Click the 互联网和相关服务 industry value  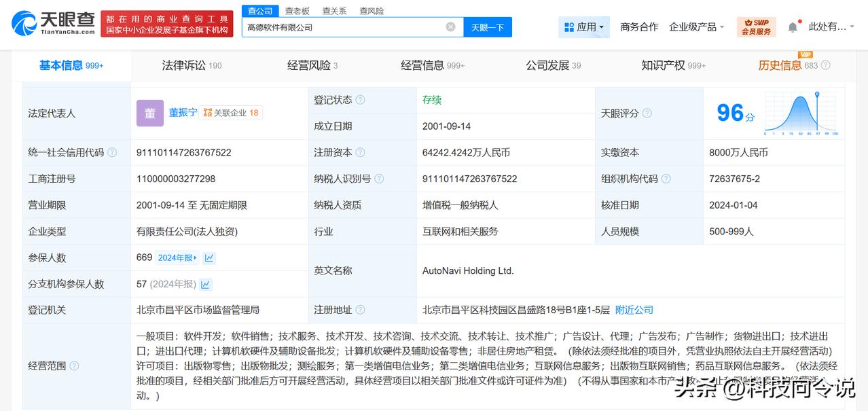tap(460, 232)
